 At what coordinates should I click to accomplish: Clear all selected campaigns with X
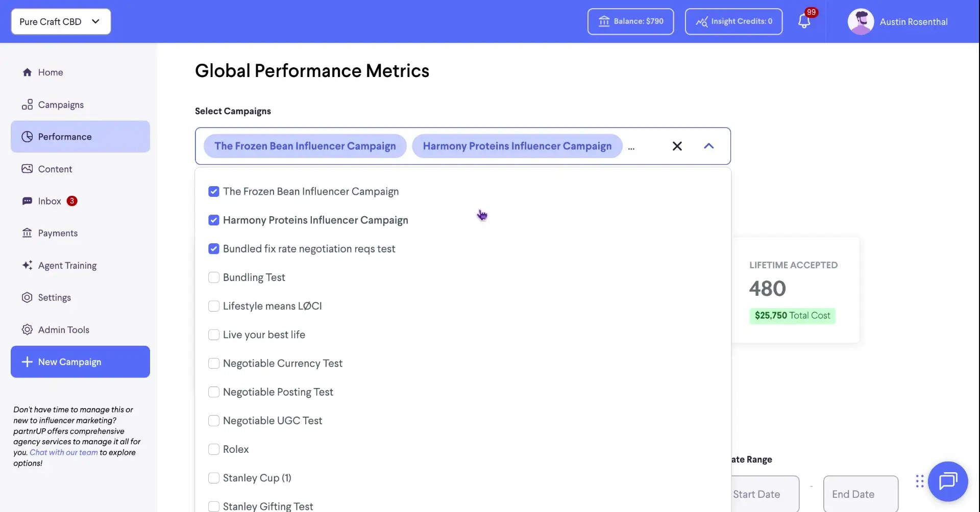pyautogui.click(x=677, y=146)
